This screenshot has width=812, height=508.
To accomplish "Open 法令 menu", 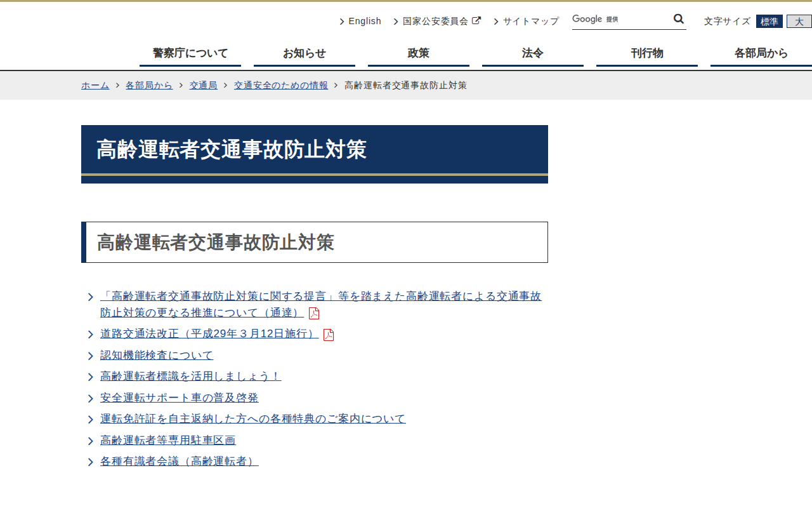I will (533, 53).
